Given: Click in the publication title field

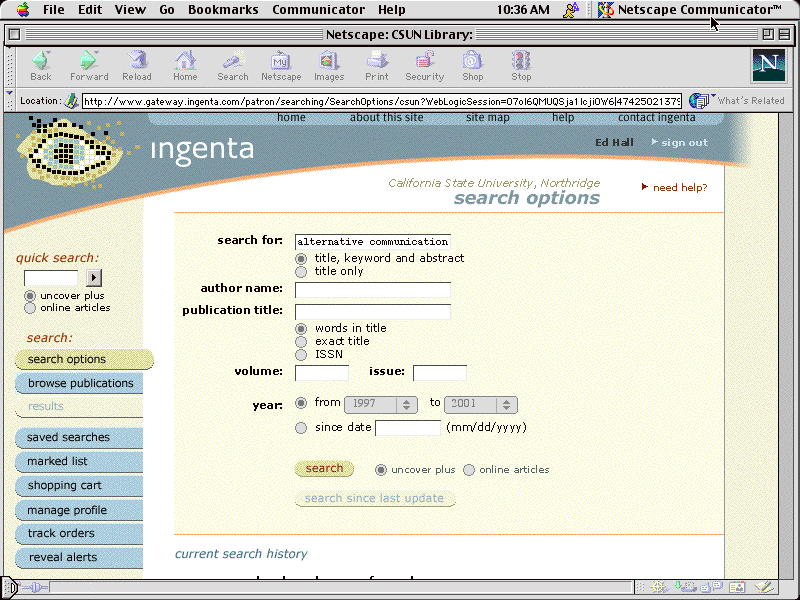Looking at the screenshot, I should (x=372, y=312).
